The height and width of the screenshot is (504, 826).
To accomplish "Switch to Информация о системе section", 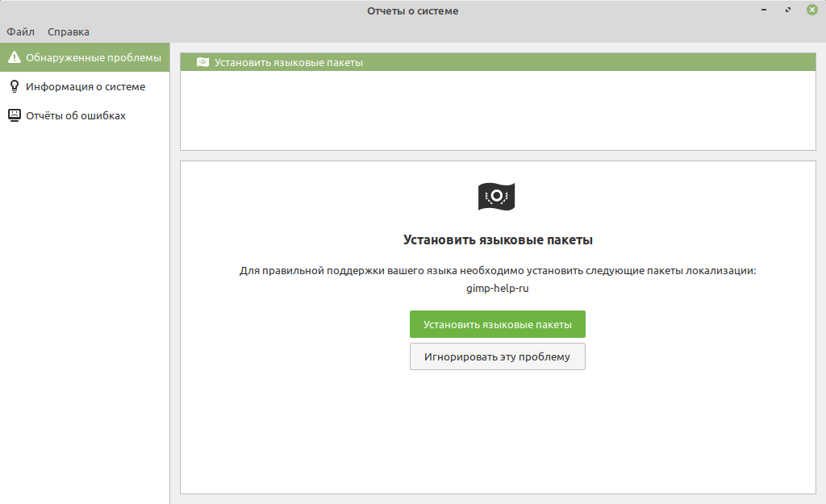I will tap(85, 86).
